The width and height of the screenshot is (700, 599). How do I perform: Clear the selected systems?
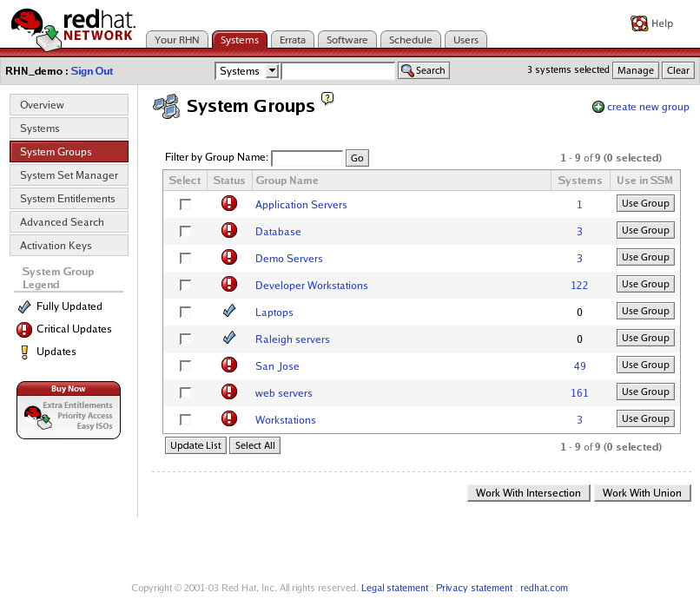coord(677,70)
